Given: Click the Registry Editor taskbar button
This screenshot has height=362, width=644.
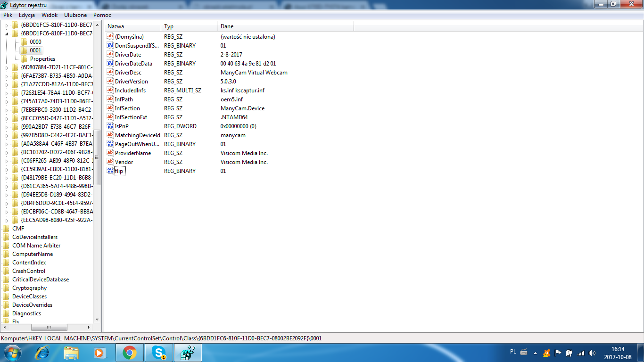Looking at the screenshot, I should (188, 353).
